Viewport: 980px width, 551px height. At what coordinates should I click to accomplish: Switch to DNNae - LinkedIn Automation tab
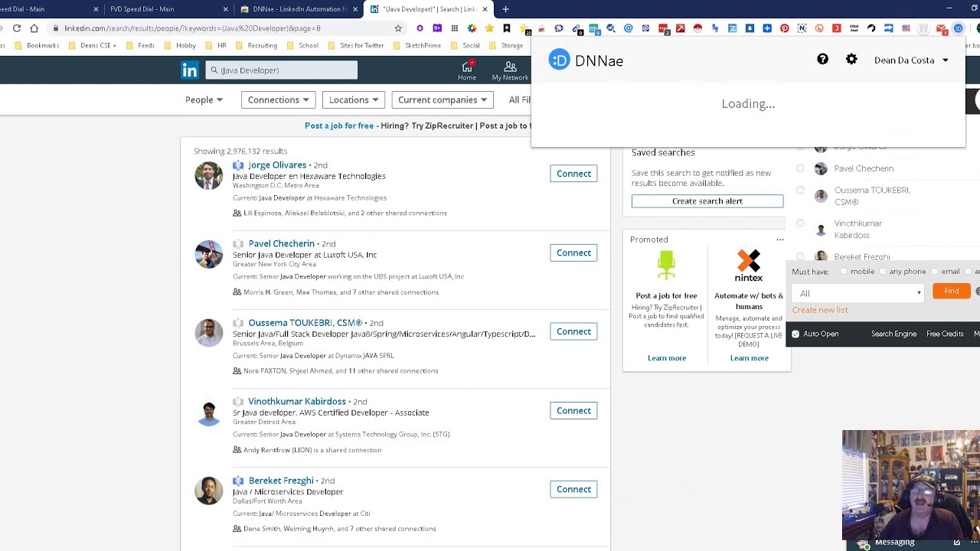(x=299, y=9)
